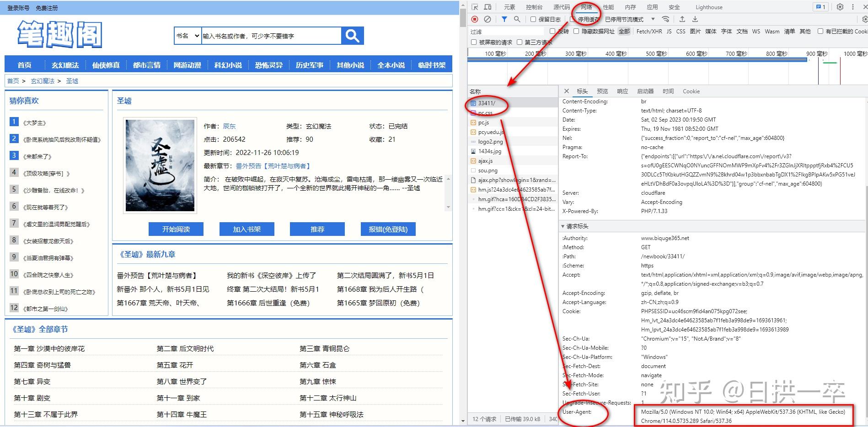Open the Cookie tab in request details
The image size is (868, 427).
691,91
